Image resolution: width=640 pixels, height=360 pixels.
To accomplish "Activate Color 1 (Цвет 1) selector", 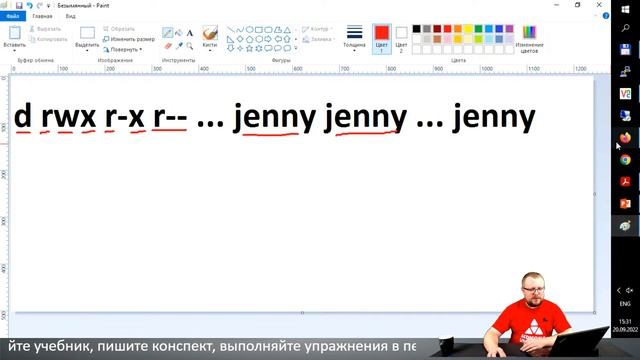I will 382,39.
